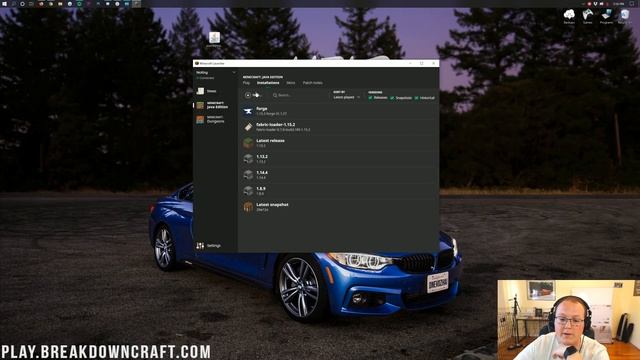Click the 1.13.2 installation block icon

click(248, 159)
